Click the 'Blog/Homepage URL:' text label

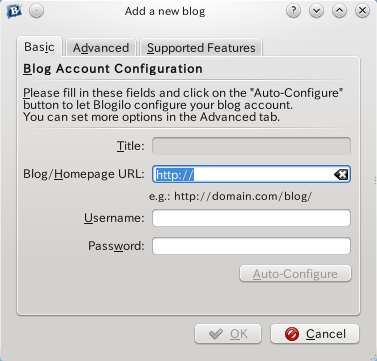tap(84, 174)
